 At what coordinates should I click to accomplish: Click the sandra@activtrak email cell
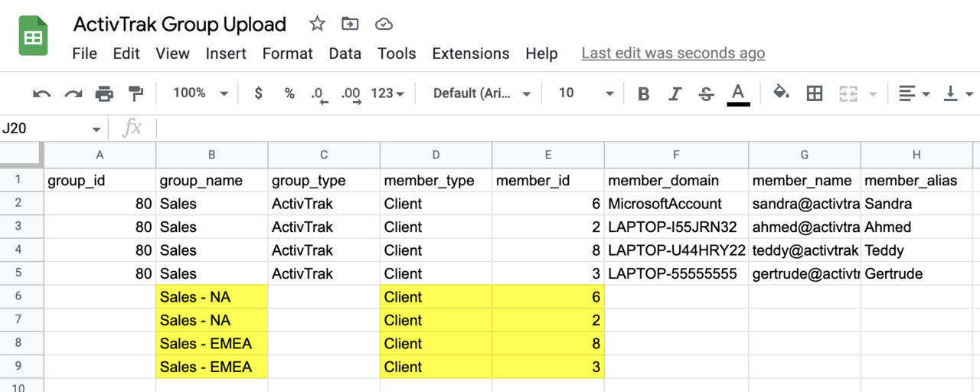804,204
